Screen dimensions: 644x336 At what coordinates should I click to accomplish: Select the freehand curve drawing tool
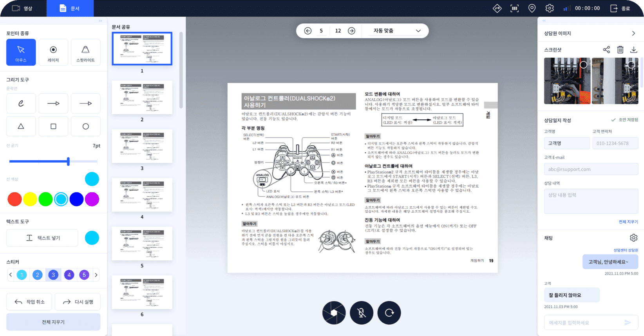[21, 103]
